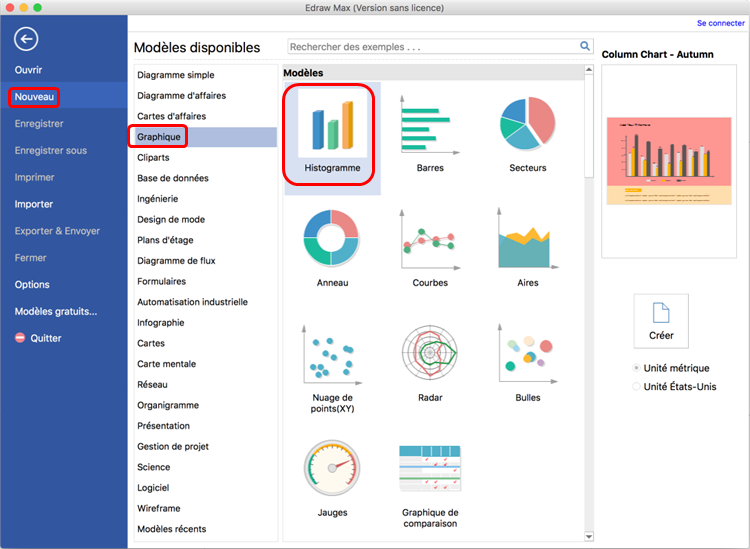Select the Courbes line chart template
The width and height of the screenshot is (750, 549).
430,248
